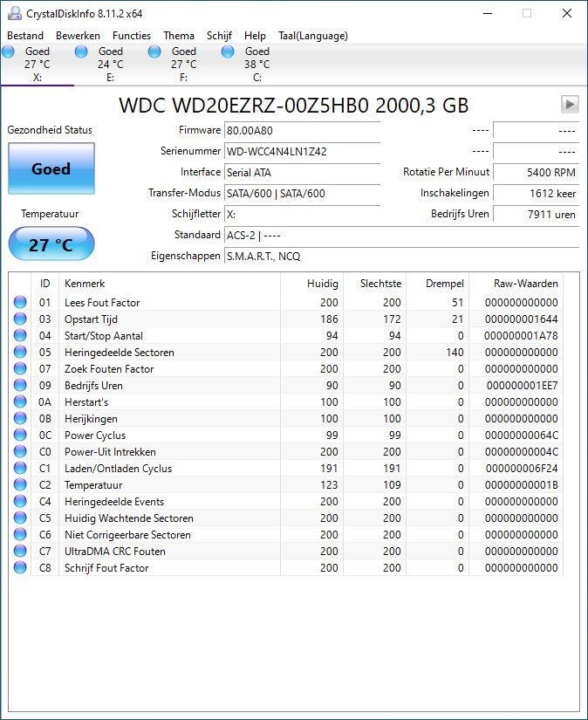The width and height of the screenshot is (588, 720).
Task: Click the Drempel column header
Action: click(x=437, y=284)
